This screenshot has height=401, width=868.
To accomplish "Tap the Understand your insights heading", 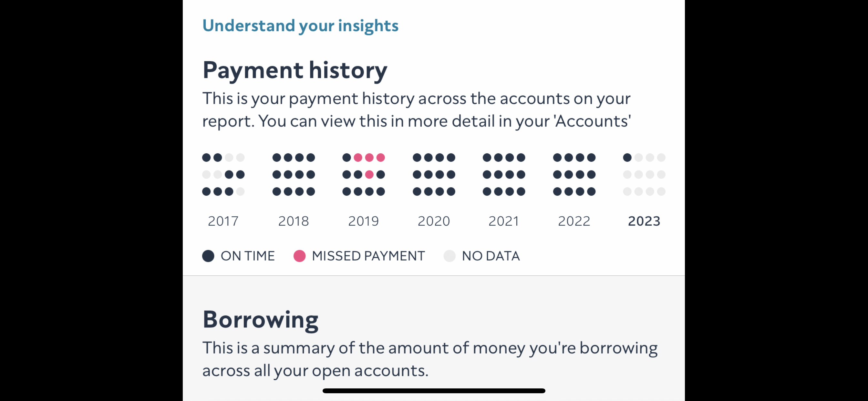I will pyautogui.click(x=300, y=26).
